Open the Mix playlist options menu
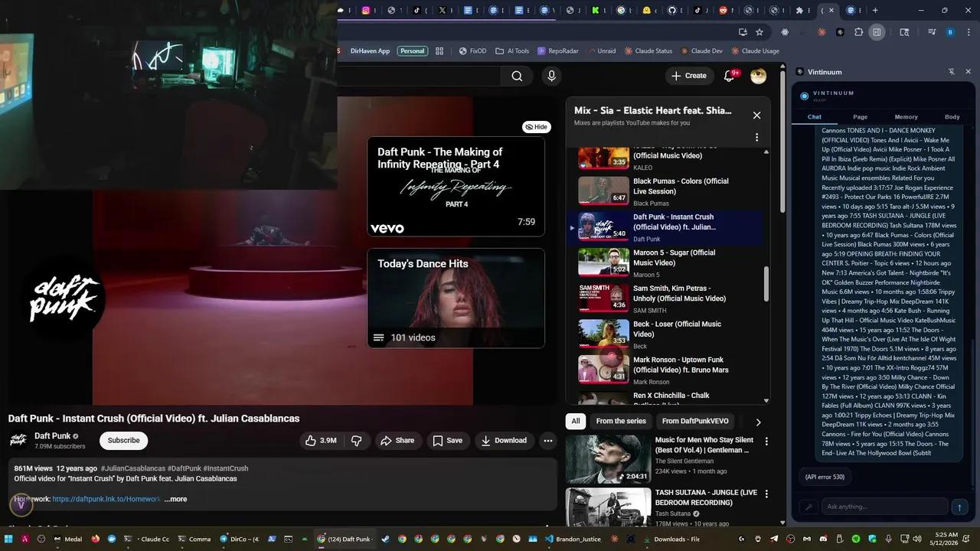The height and width of the screenshot is (551, 980). 756,138
